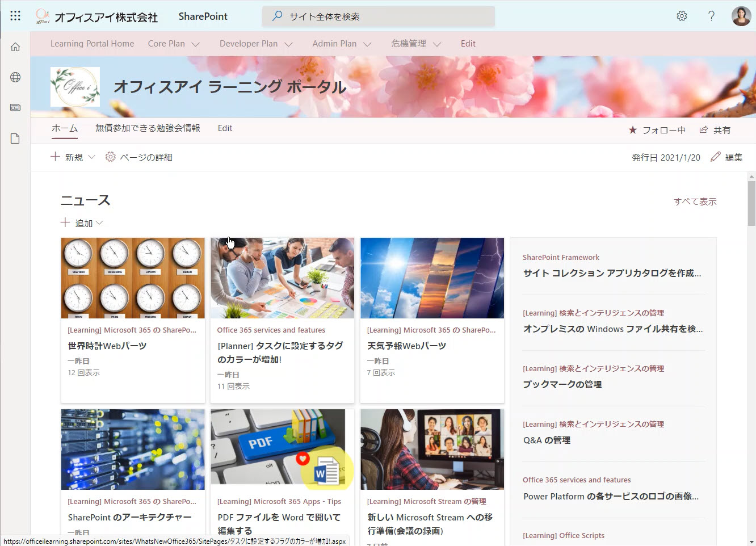This screenshot has width=756, height=546.
Task: Expand Core Plan menu chevron
Action: pyautogui.click(x=196, y=44)
